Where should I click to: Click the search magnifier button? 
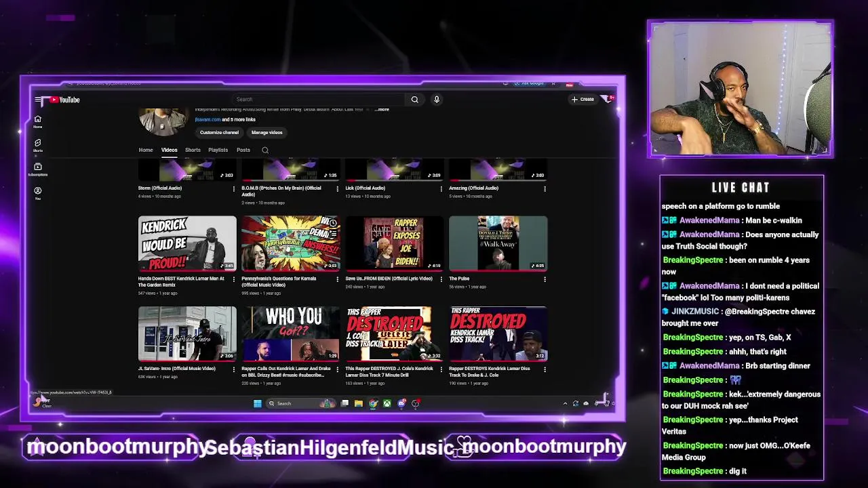pyautogui.click(x=414, y=100)
